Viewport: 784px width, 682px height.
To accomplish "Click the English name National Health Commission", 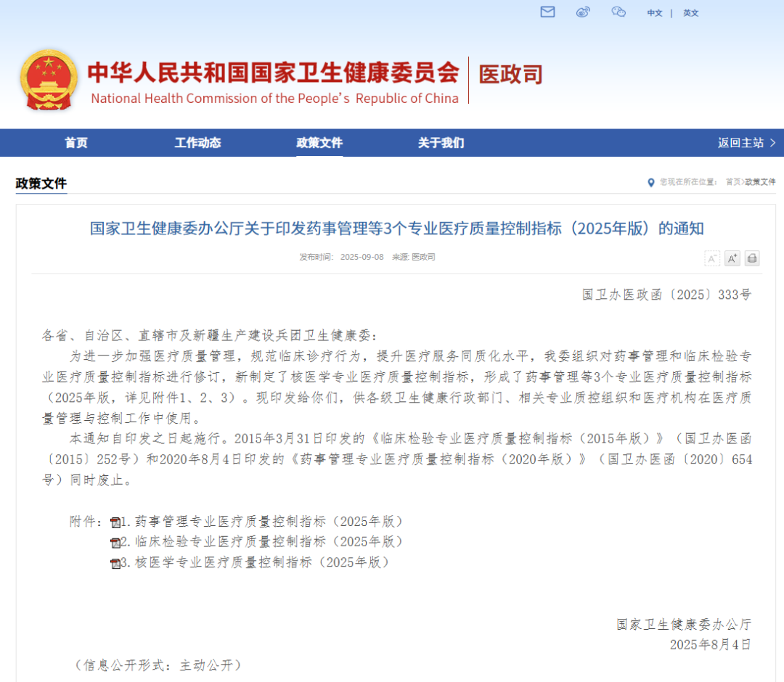I will tap(274, 99).
